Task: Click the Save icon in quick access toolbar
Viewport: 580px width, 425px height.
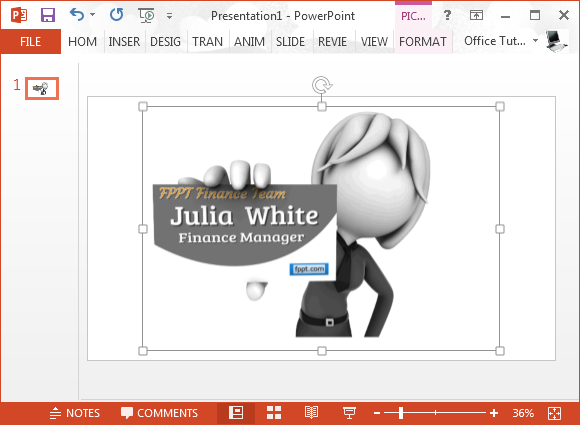Action: click(x=48, y=15)
